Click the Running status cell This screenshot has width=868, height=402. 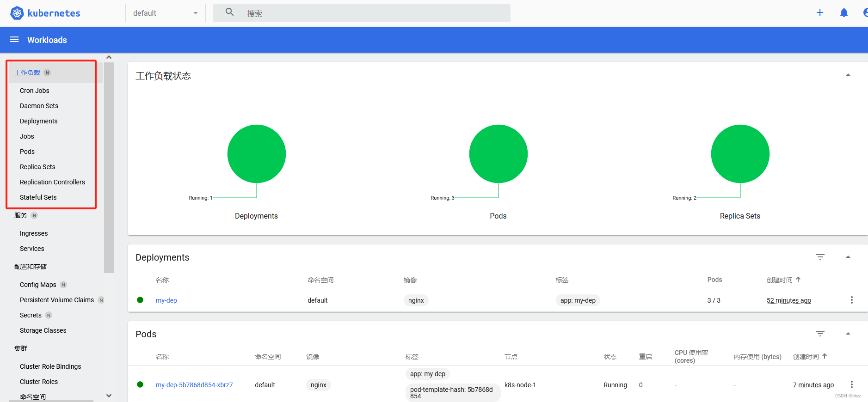coord(616,385)
